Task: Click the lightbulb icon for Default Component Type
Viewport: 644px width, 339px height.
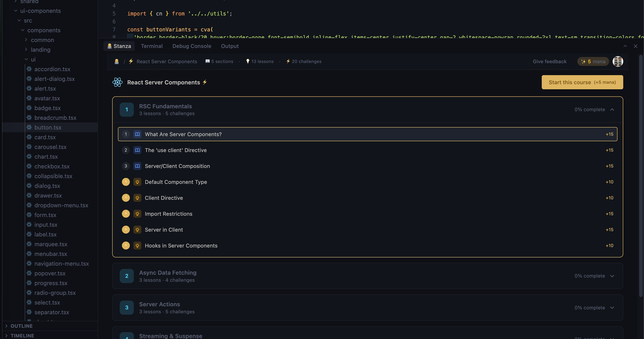Action: point(137,182)
